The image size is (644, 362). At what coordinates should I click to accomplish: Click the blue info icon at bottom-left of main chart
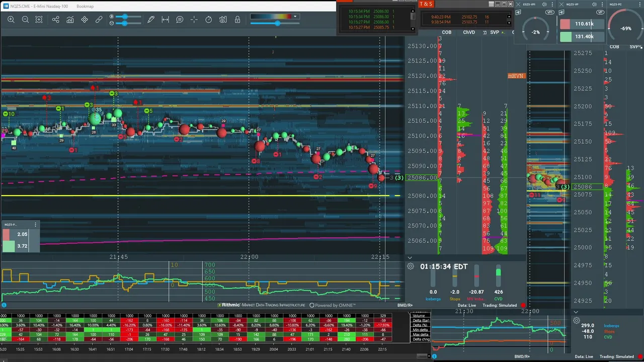[x=4, y=305]
